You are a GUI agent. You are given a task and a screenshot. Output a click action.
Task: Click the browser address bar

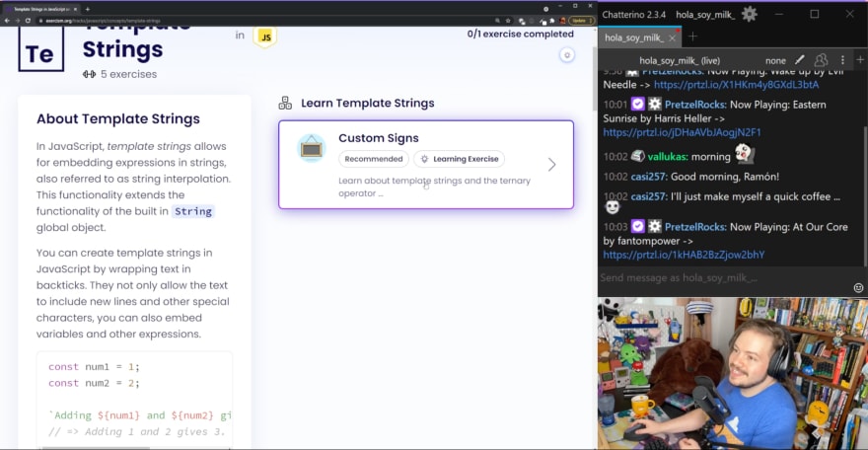[265, 21]
